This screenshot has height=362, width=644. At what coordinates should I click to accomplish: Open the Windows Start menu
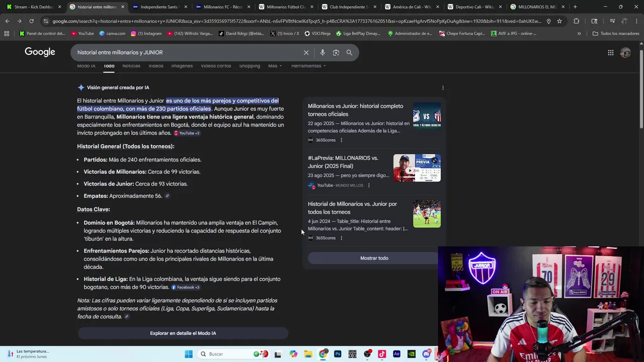[x=189, y=354]
